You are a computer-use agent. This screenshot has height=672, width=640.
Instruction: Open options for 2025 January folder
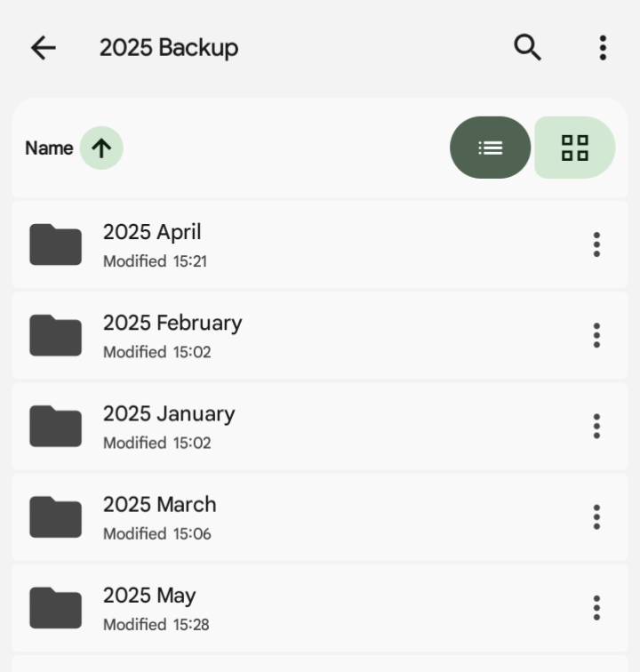coord(596,426)
